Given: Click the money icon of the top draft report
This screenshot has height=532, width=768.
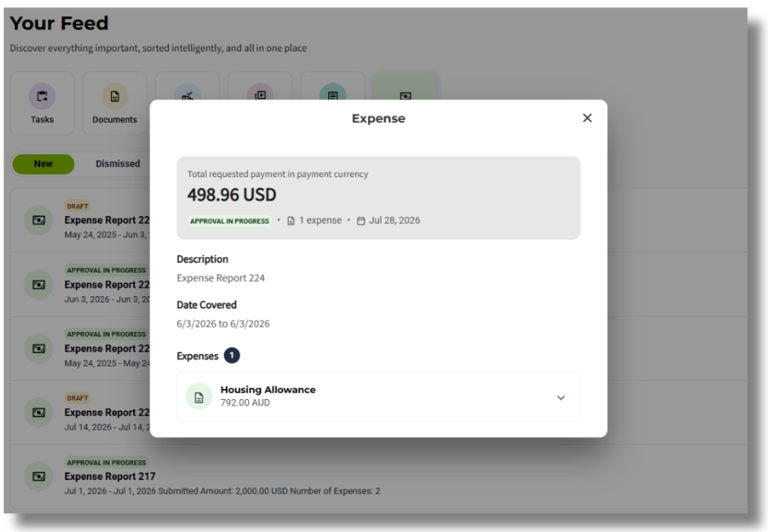Looking at the screenshot, I should [38, 220].
